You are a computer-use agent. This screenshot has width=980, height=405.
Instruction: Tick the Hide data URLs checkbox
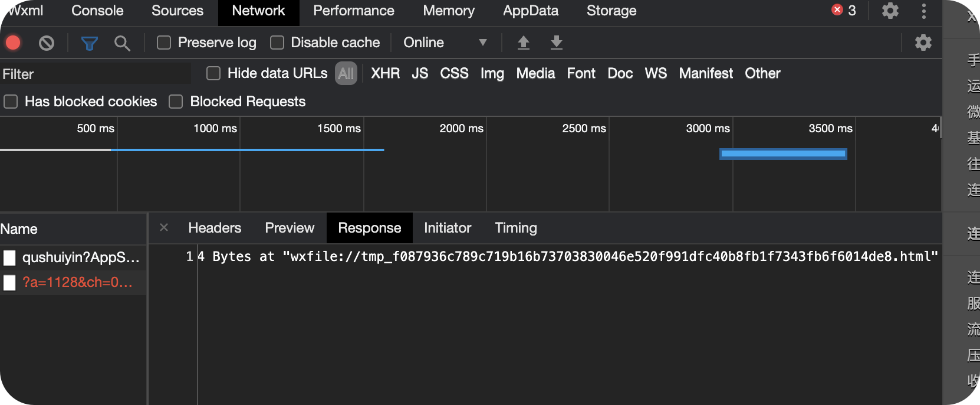tap(213, 73)
